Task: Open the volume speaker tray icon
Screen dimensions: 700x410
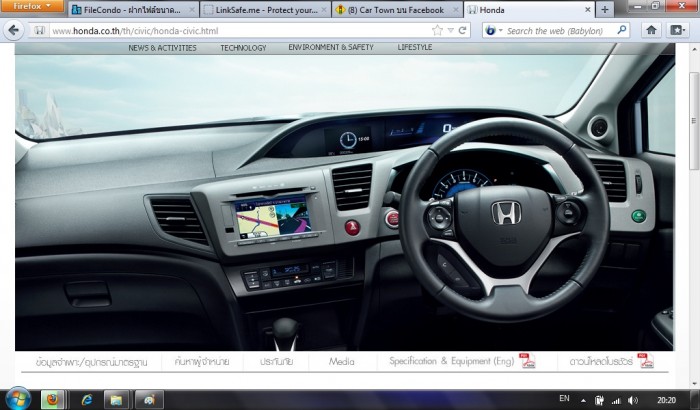Action: click(633, 400)
